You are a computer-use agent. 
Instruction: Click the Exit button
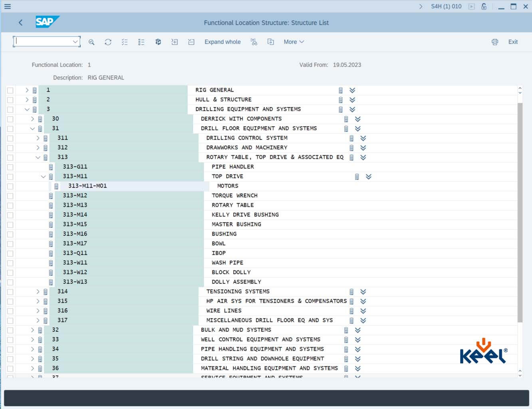point(513,42)
